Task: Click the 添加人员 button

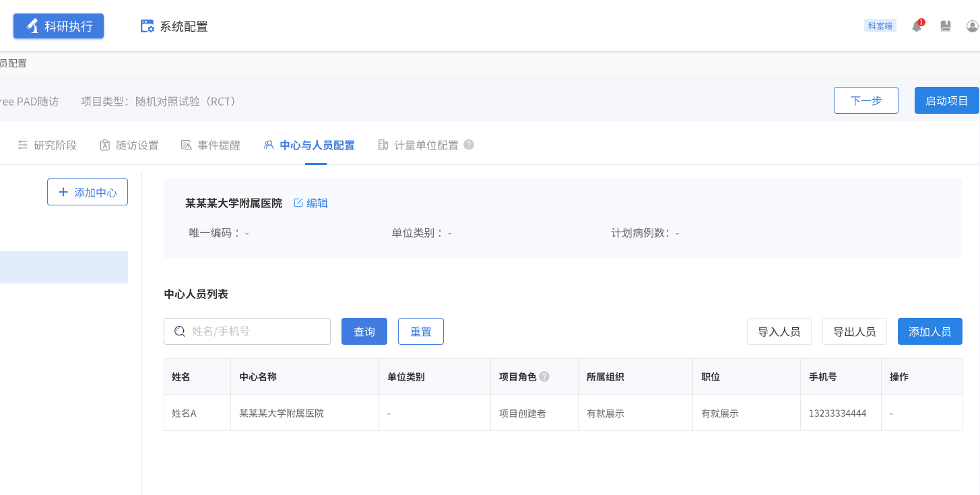Action: click(929, 331)
